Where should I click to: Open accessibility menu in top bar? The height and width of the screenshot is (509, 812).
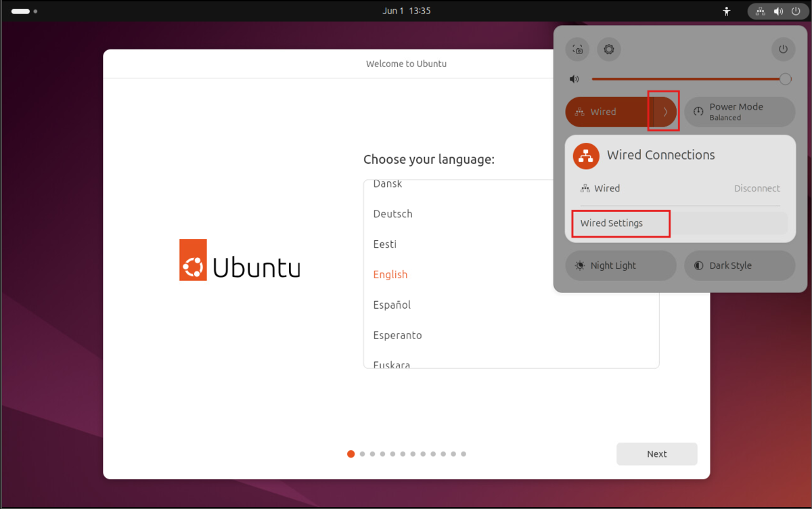click(726, 11)
